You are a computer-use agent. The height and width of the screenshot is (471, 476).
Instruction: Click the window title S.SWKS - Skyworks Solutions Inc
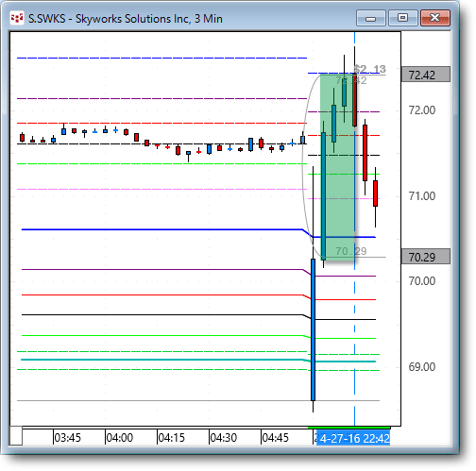tap(126, 19)
